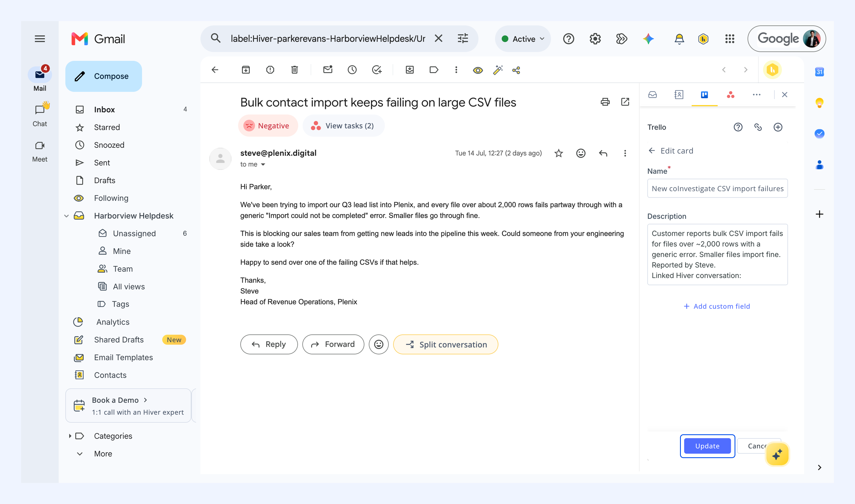The width and height of the screenshot is (855, 504).
Task: Star the message from steve@plenix.digital
Action: coord(558,154)
